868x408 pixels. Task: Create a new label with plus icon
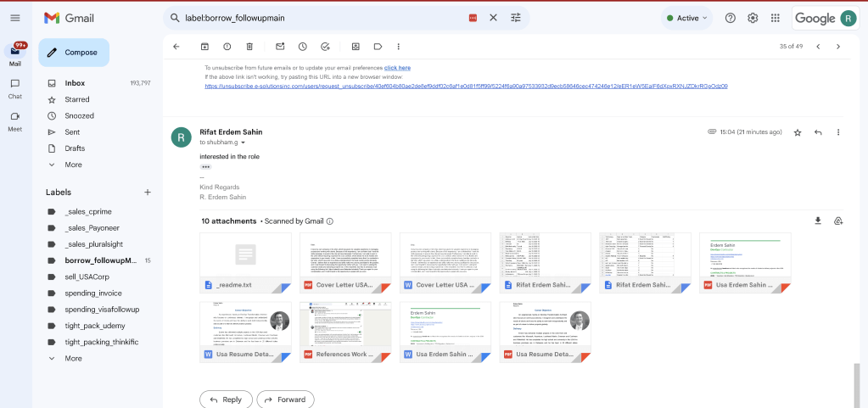pyautogui.click(x=148, y=193)
